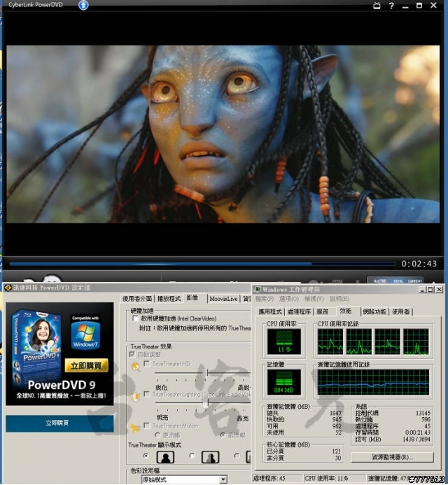This screenshot has height=485, width=448.
Task: Open PowerDVD help question mark icon
Action: click(x=391, y=6)
